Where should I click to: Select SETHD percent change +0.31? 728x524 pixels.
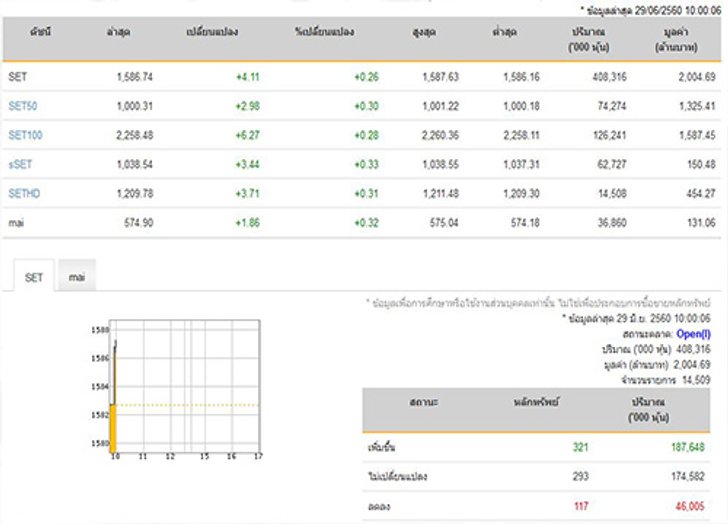click(366, 194)
